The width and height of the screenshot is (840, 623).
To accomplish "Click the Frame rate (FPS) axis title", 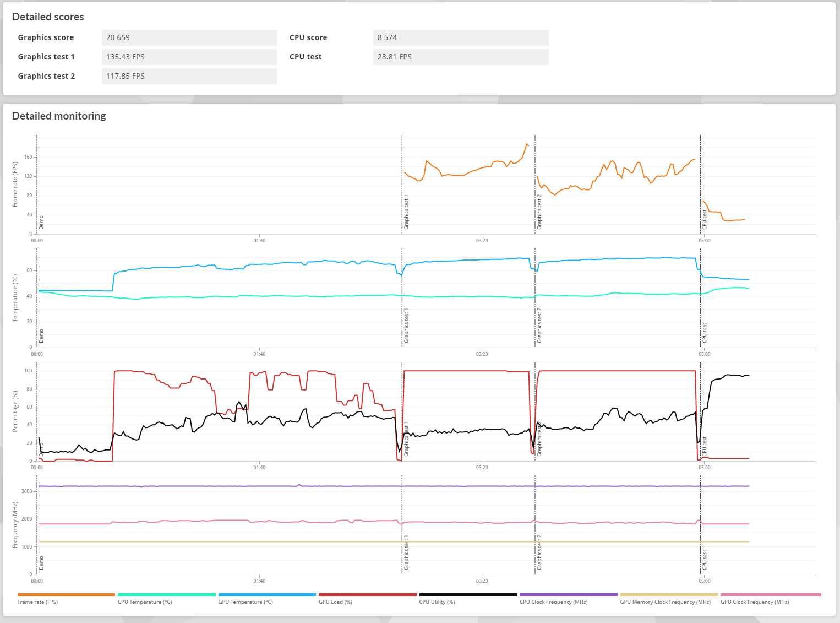I will coord(15,185).
